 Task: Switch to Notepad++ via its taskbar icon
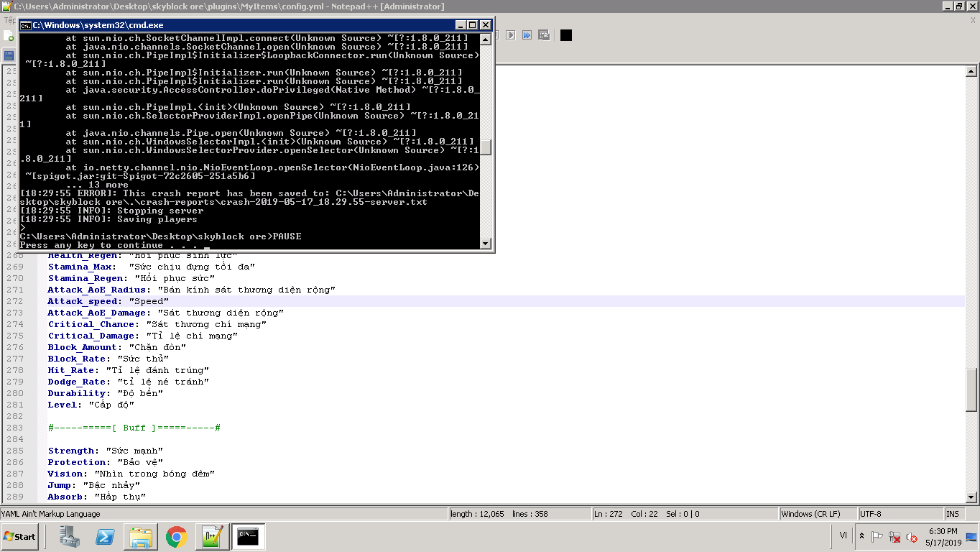point(213,536)
